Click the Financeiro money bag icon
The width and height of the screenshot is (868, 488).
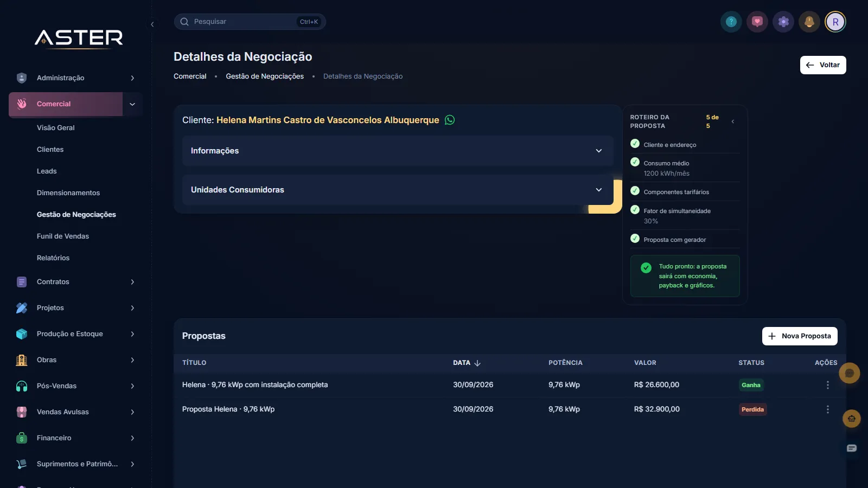coord(22,438)
